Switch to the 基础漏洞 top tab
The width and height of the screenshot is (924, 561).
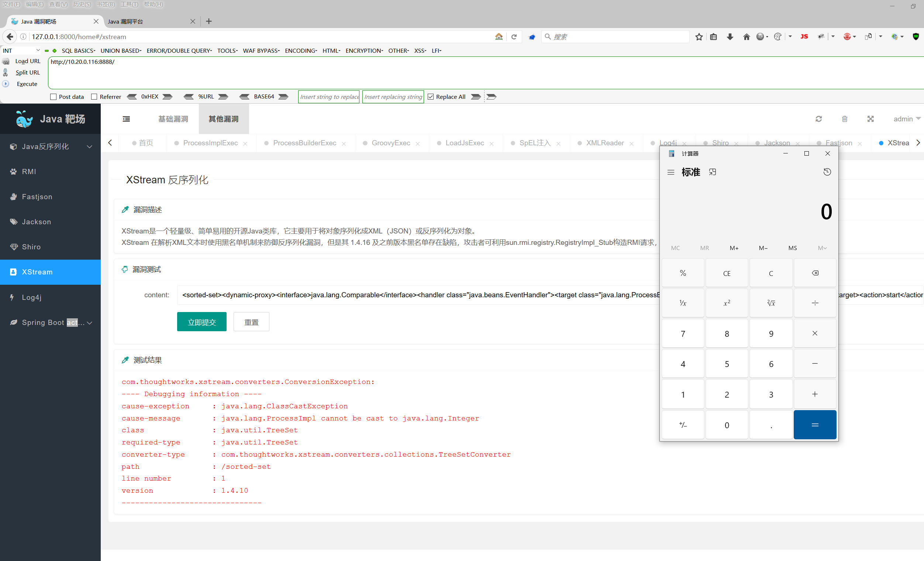tap(173, 119)
